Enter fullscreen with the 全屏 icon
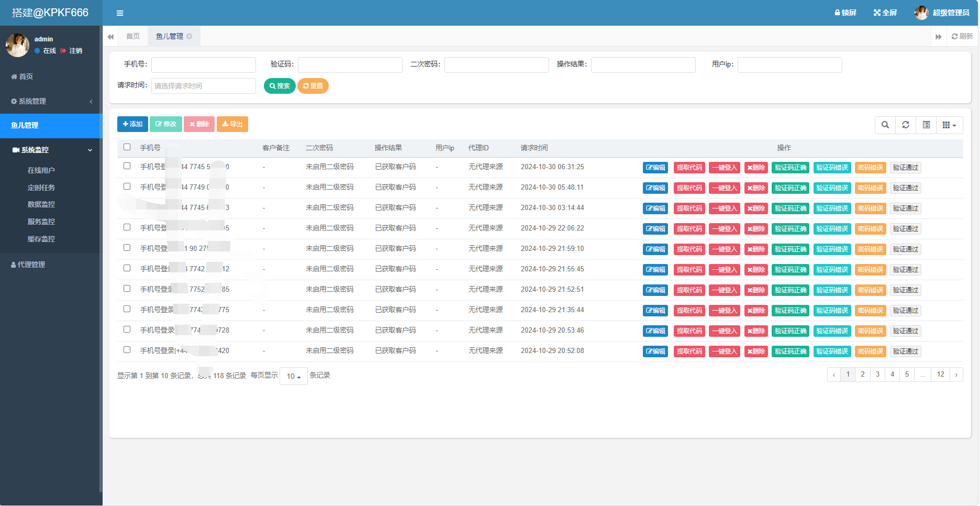The height and width of the screenshot is (506, 980). pyautogui.click(x=877, y=13)
